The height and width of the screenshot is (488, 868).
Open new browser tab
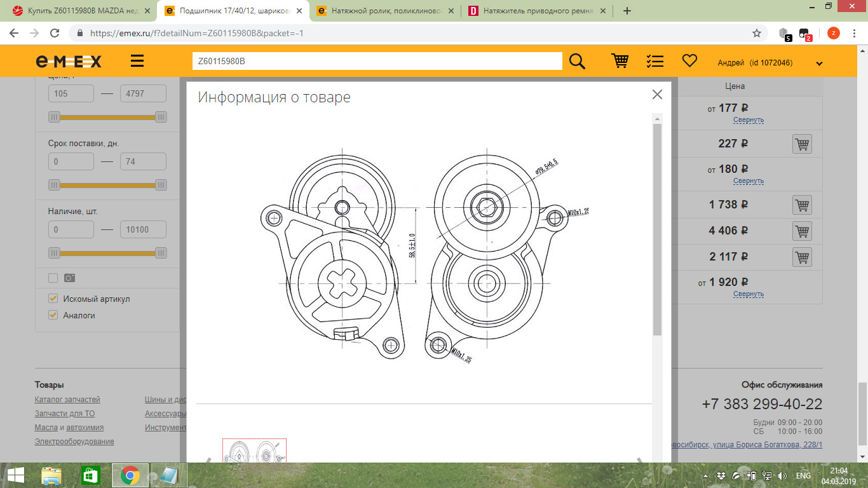(627, 11)
